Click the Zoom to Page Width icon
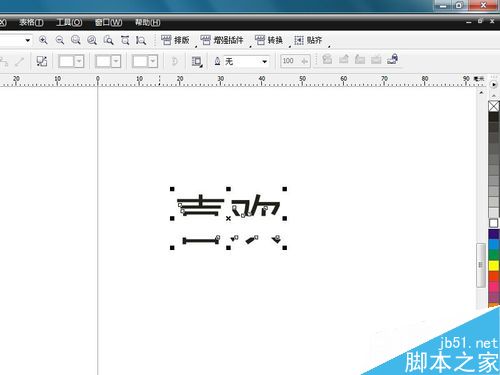500x375 pixels. pos(125,40)
